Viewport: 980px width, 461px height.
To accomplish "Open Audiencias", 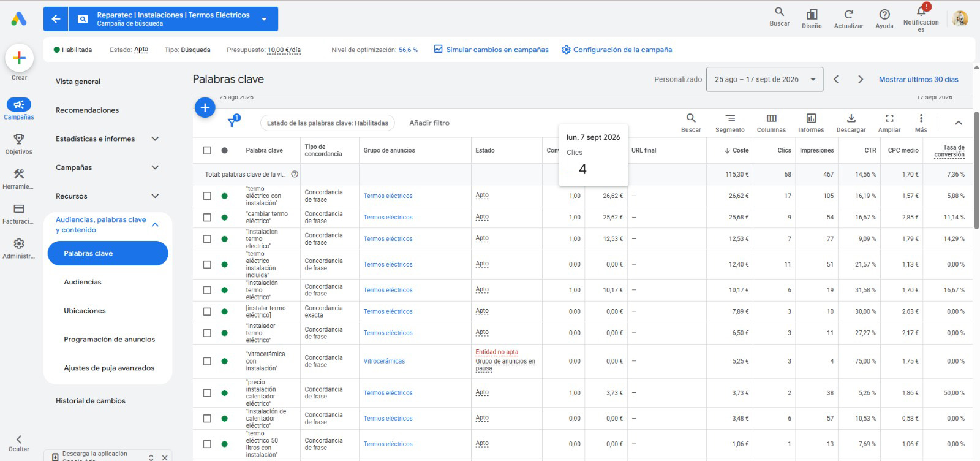I will 83,282.
